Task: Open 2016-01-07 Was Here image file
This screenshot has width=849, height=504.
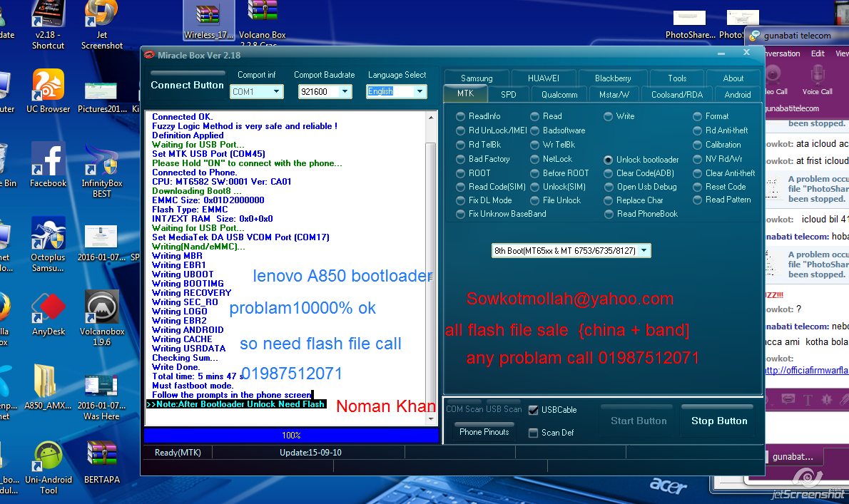Action: coord(102,398)
